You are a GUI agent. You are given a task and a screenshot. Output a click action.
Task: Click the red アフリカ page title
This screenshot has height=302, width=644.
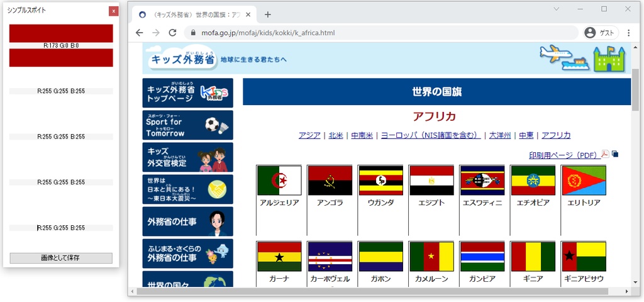[x=435, y=116]
